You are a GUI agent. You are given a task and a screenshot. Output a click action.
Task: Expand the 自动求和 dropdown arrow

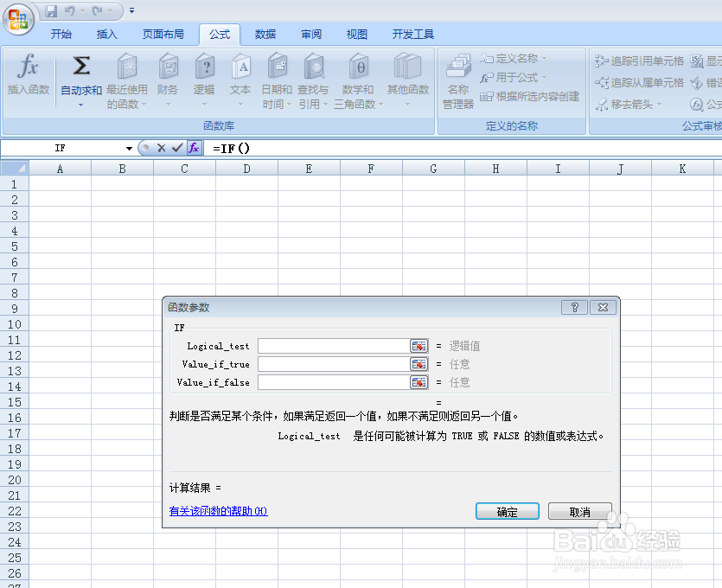coord(81,105)
